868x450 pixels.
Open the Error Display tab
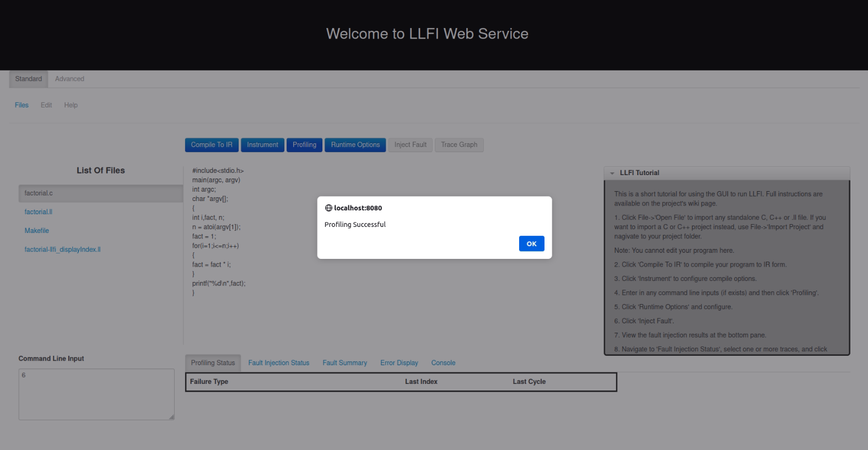pos(399,363)
